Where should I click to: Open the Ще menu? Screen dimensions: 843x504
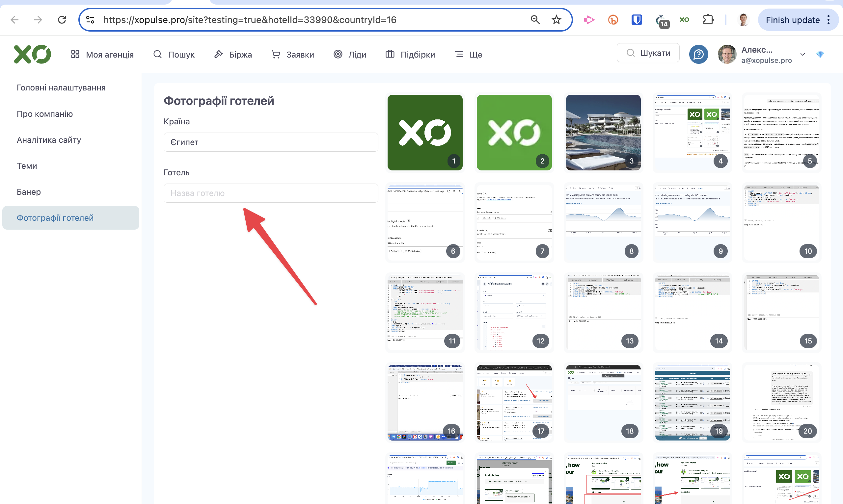point(469,54)
